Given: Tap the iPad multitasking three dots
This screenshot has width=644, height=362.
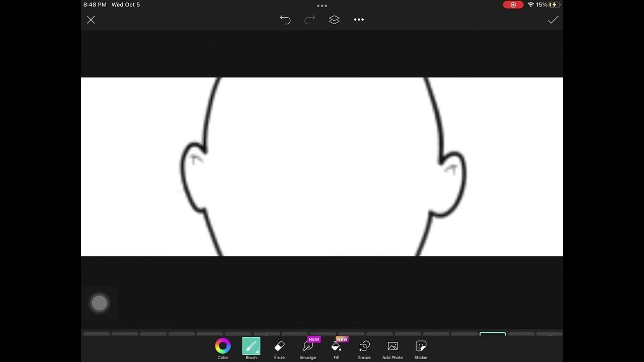Looking at the screenshot, I should pos(322,6).
